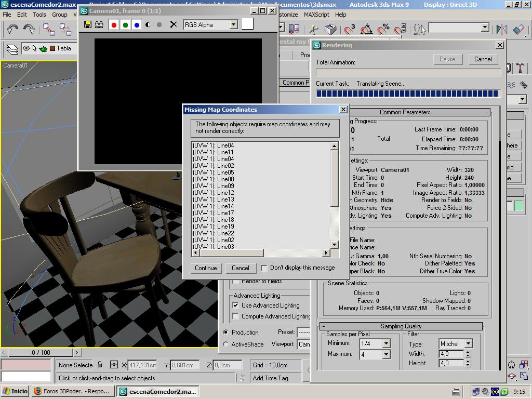Toggle monochrome display in frame window
The width and height of the screenshot is (532, 399).
pos(159,25)
